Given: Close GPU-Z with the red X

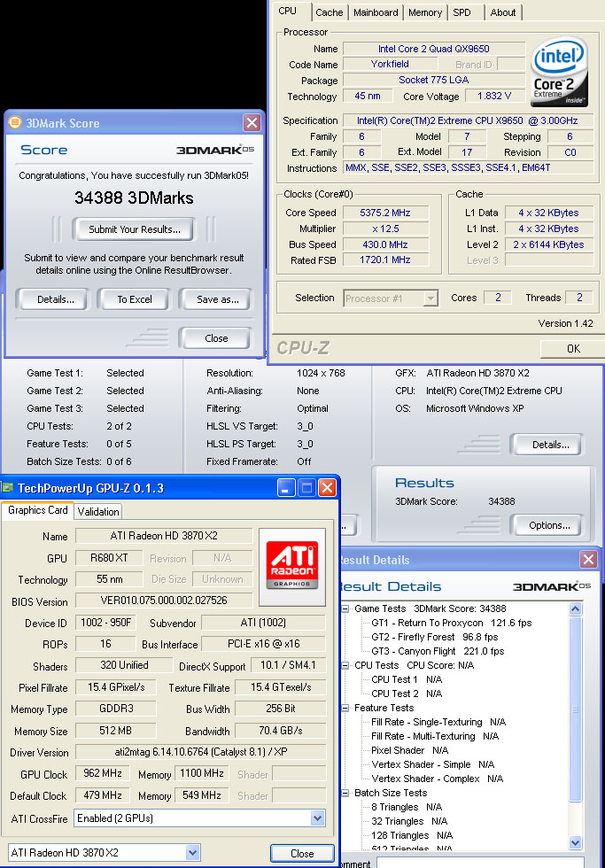Looking at the screenshot, I should (x=327, y=488).
